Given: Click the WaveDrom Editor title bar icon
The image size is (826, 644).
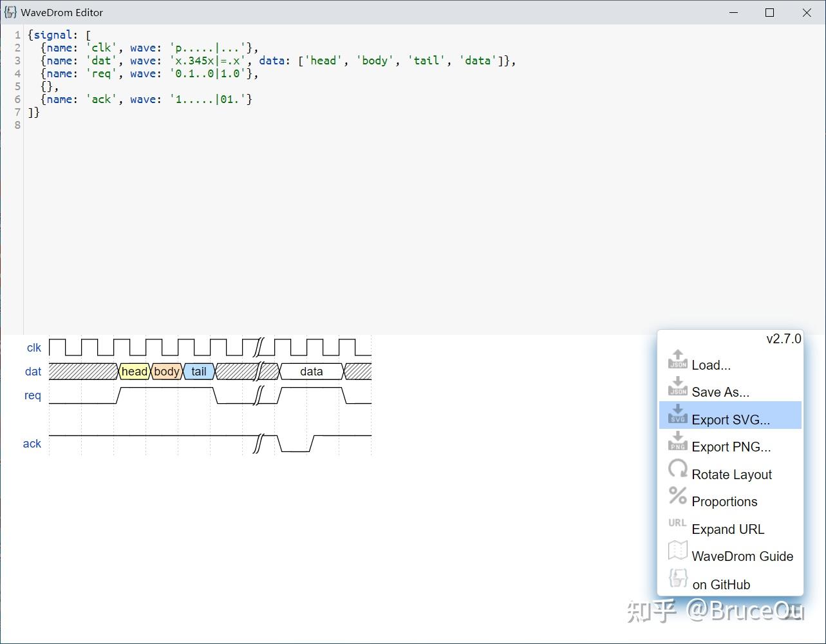Looking at the screenshot, I should [10, 12].
